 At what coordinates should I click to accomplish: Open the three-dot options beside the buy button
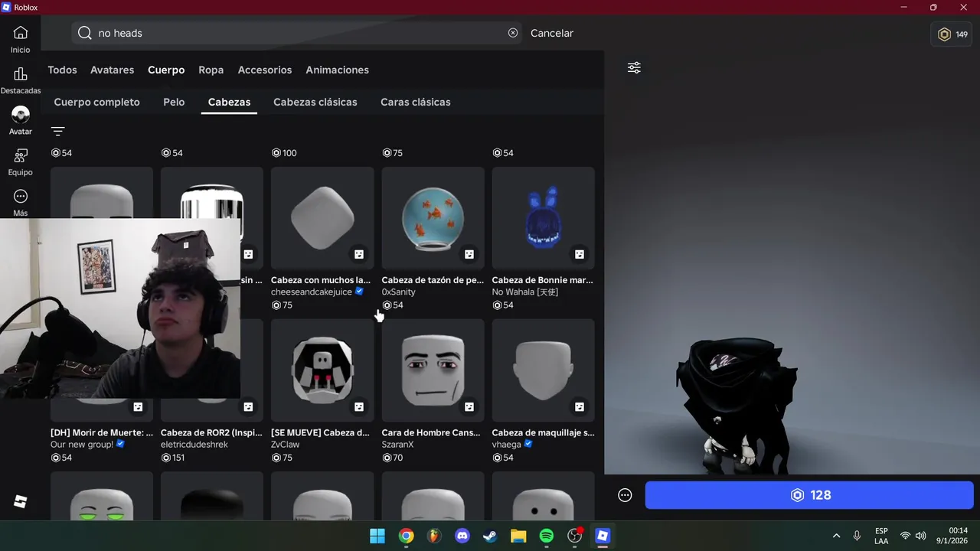tap(626, 495)
